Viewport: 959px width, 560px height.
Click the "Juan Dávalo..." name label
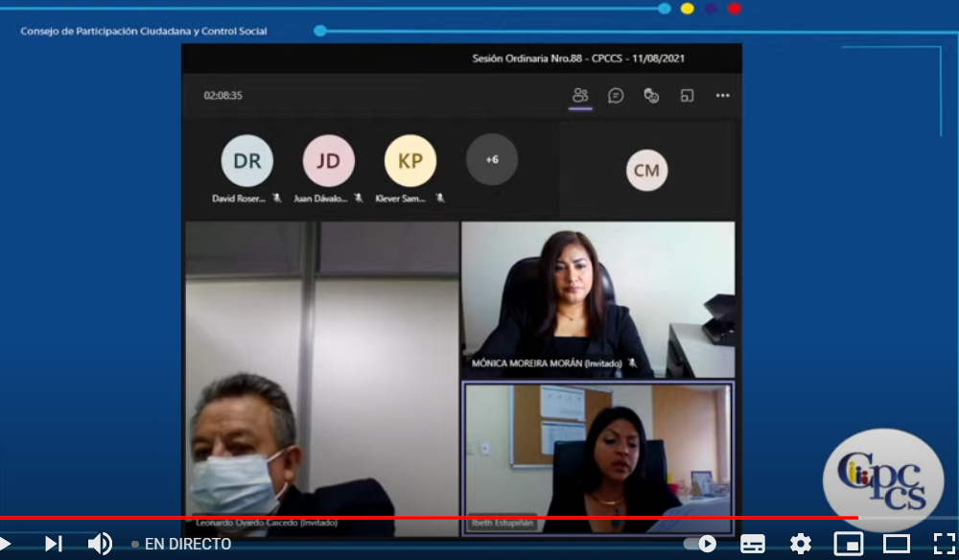point(320,198)
